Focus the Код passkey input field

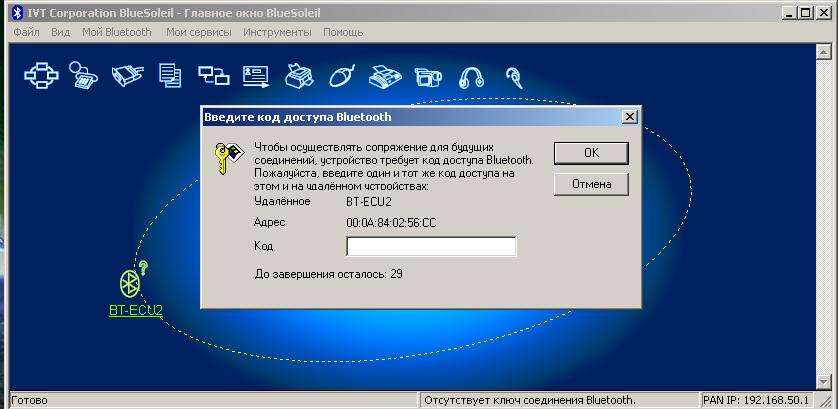[x=431, y=246]
